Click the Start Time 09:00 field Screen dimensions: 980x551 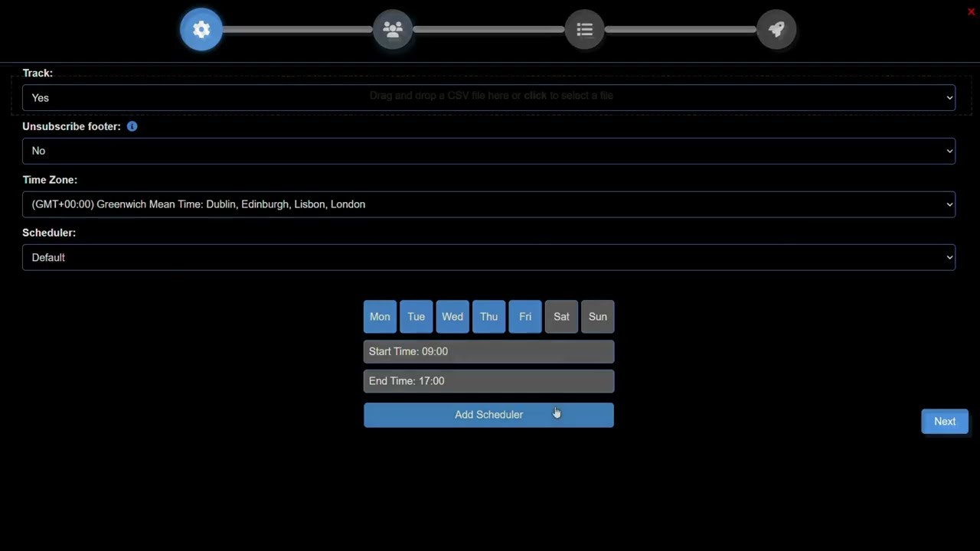[488, 351]
